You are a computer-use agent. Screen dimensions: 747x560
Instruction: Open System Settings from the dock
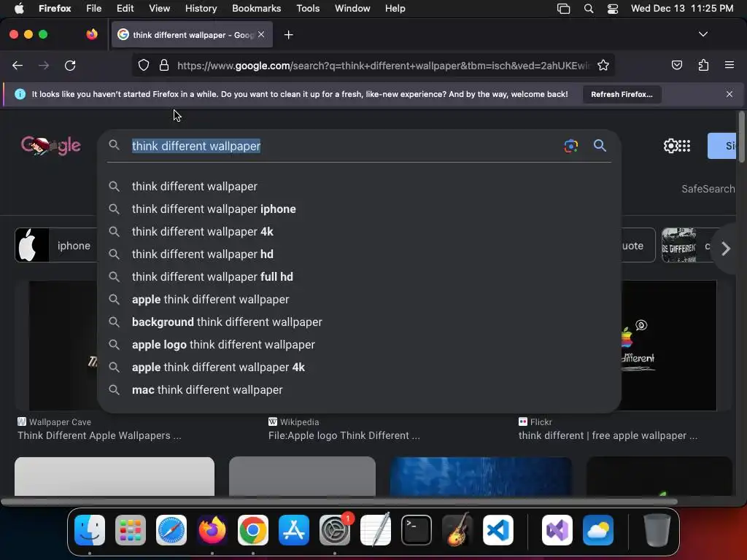tap(334, 530)
